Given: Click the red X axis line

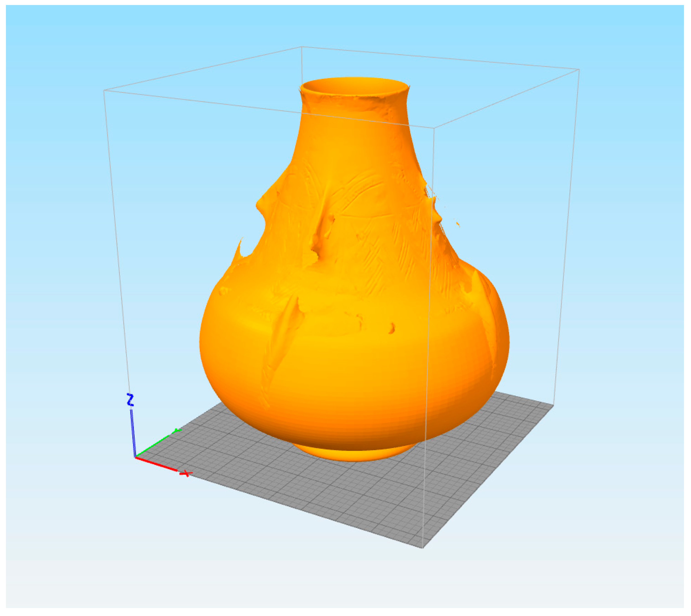Looking at the screenshot, I should 156,464.
